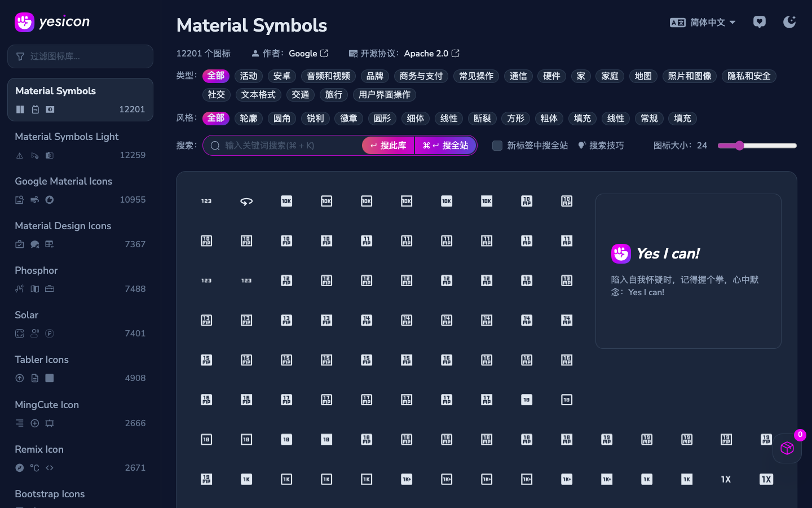Viewport: 812px width, 508px height.
Task: Enable the 新标签中搜全站 checkbox
Action: click(x=497, y=145)
